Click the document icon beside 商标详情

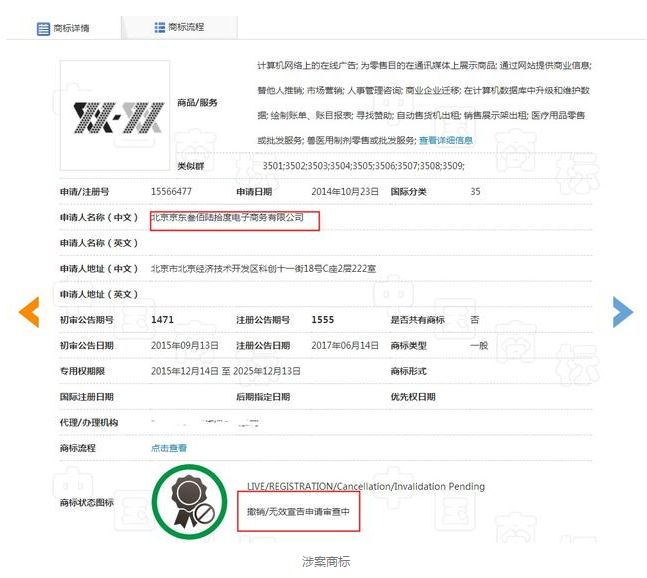point(43,29)
